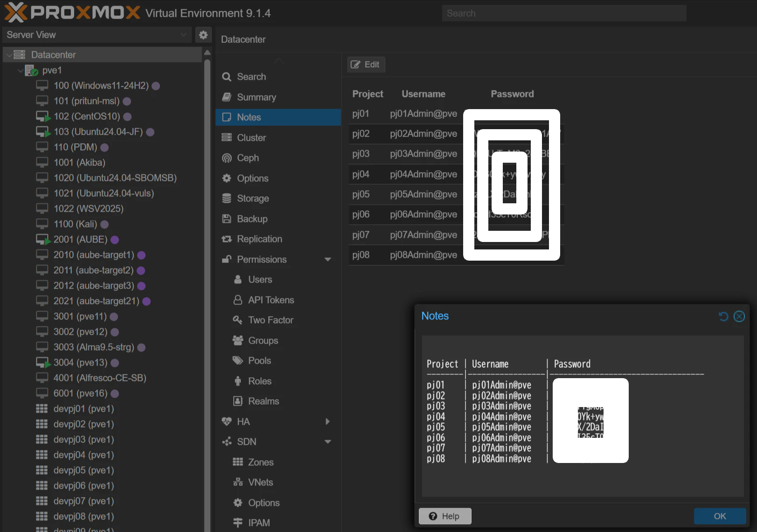
Task: Select 2001 (AUBE) in the tree
Action: (80, 240)
